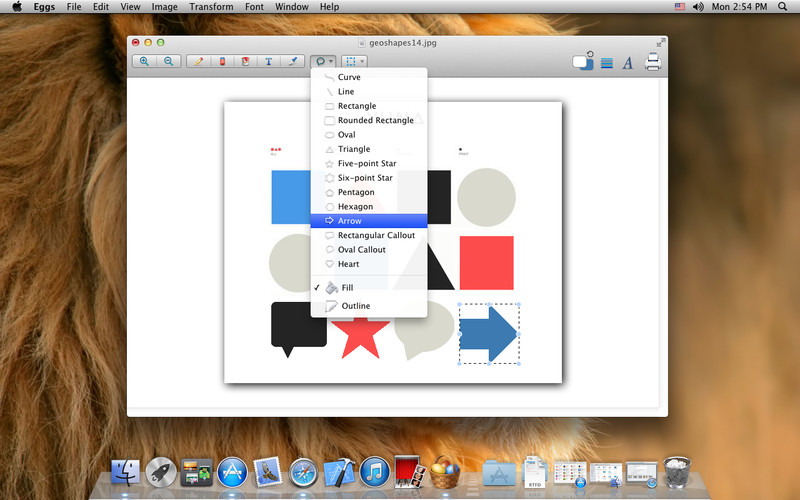This screenshot has width=800, height=500.
Task: Open the Spotlight search in menu bar
Action: point(782,7)
